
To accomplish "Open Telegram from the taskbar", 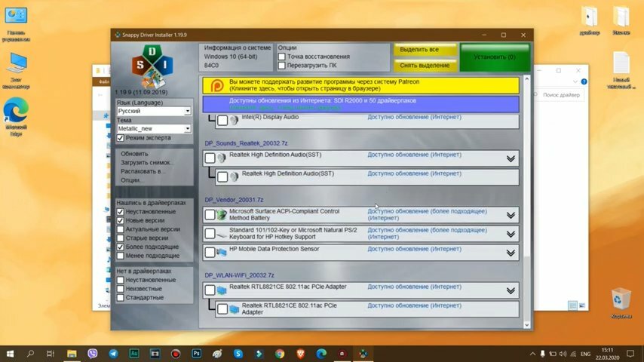I will tap(113, 354).
